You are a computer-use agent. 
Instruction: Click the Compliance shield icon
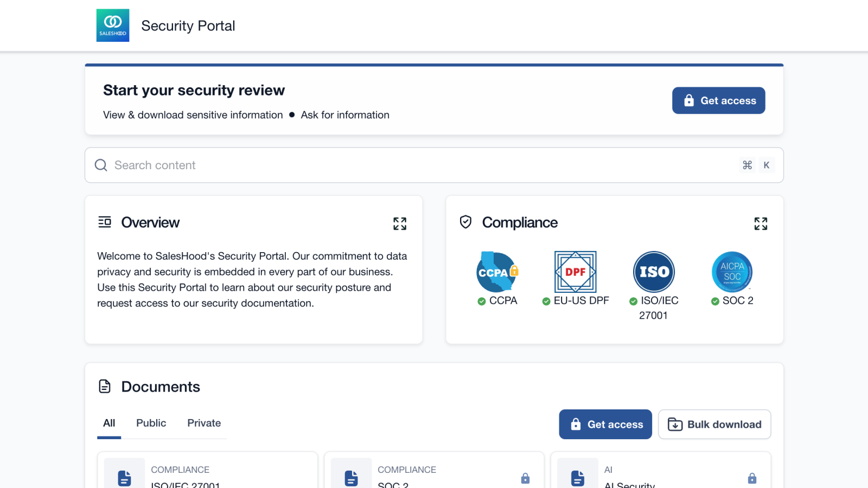(465, 222)
